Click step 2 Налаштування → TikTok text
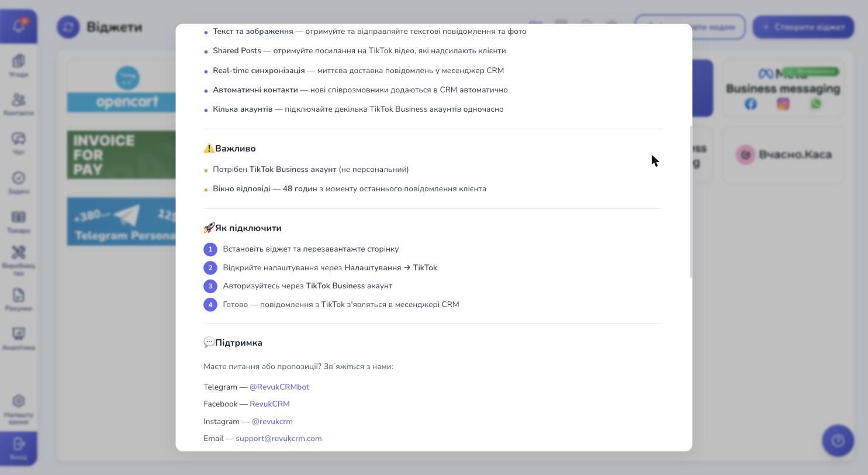The height and width of the screenshot is (475, 868). [330, 268]
